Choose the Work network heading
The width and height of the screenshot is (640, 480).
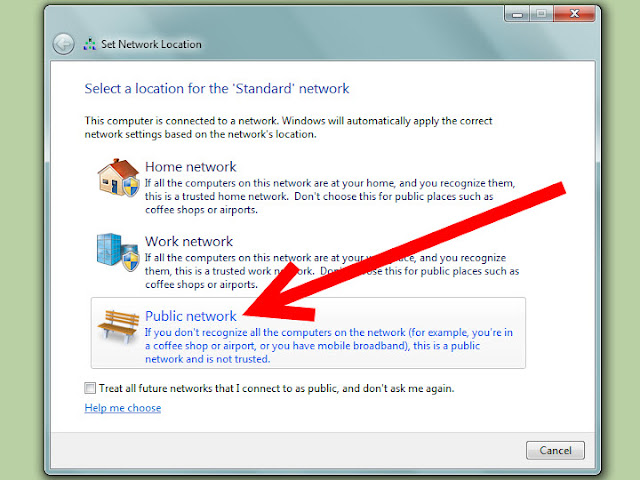[x=189, y=241]
